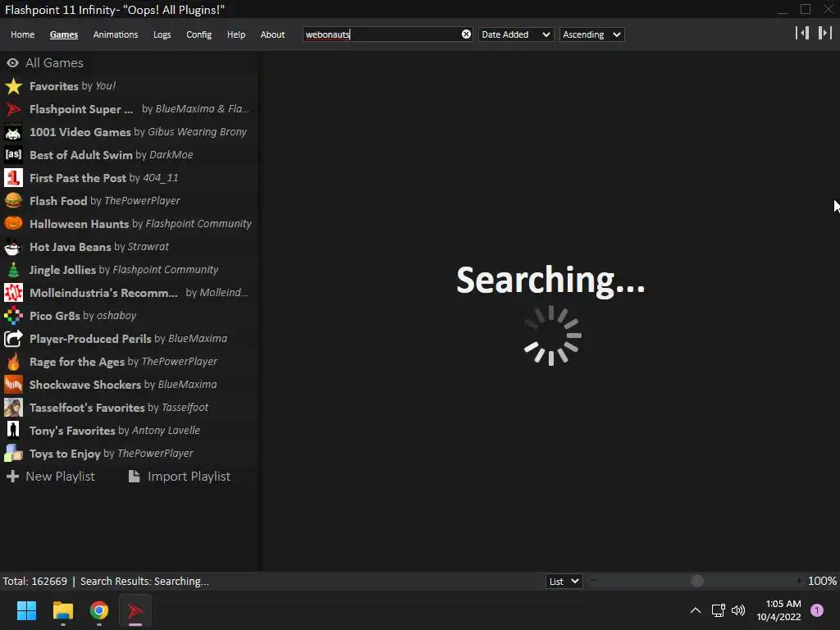Go to the Home tab
This screenshot has width=840, height=630.
[22, 34]
